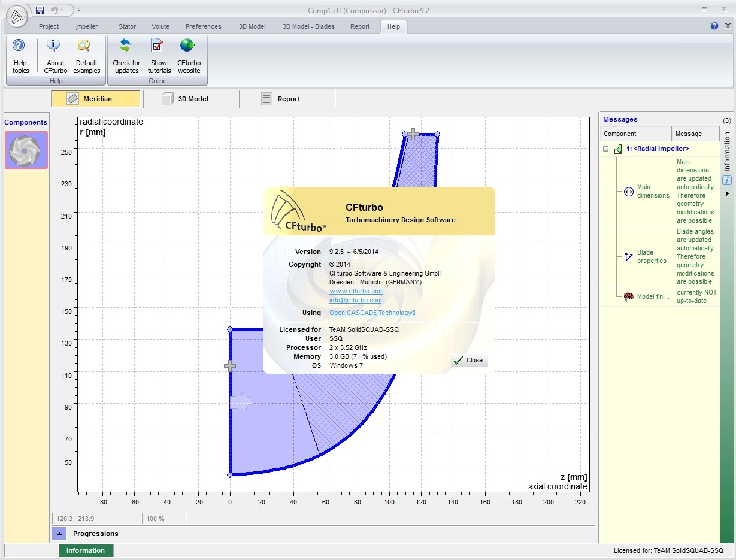
Task: Open the Open CASCADE Technology link
Action: pyautogui.click(x=372, y=313)
